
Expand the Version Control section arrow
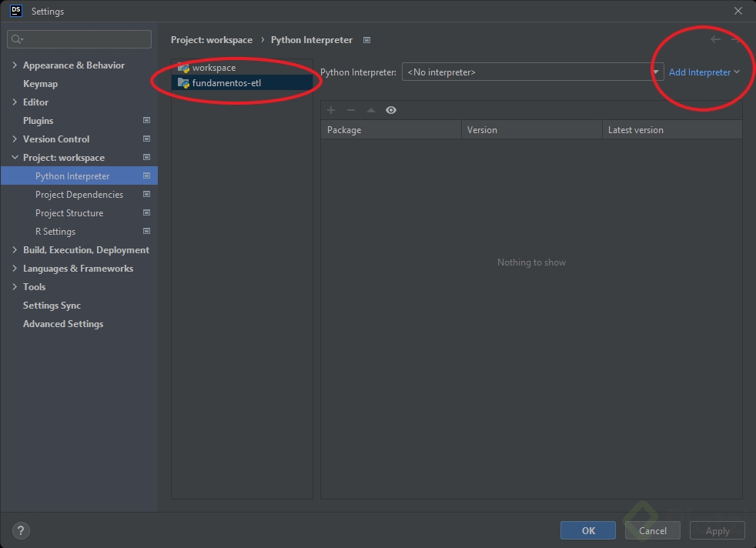point(15,139)
